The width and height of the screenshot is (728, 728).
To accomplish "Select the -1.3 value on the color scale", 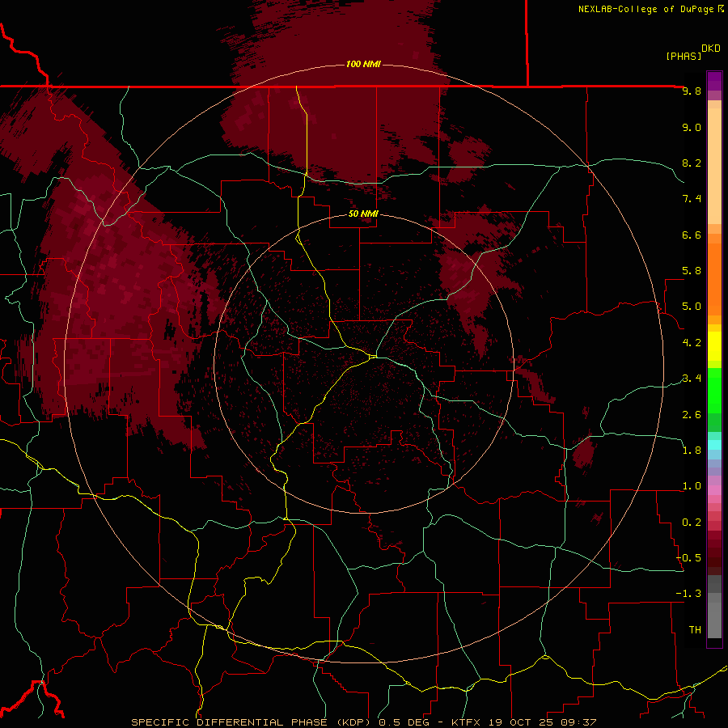I will (x=688, y=594).
